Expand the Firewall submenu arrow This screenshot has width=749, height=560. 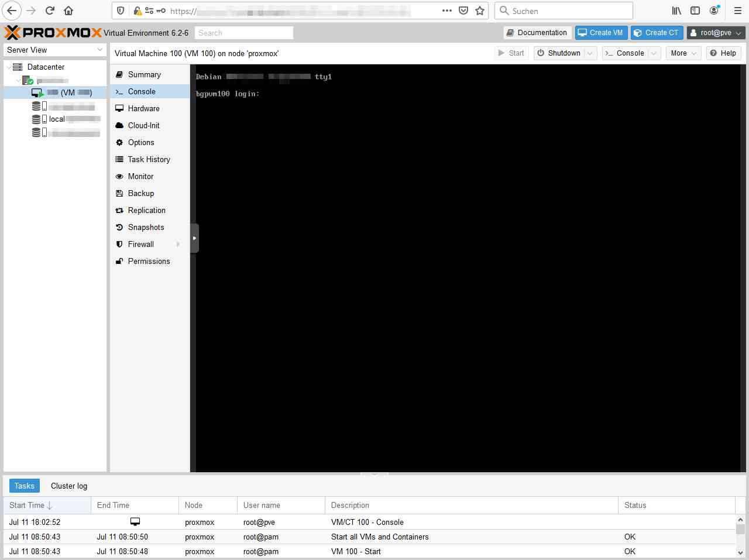pyautogui.click(x=178, y=244)
